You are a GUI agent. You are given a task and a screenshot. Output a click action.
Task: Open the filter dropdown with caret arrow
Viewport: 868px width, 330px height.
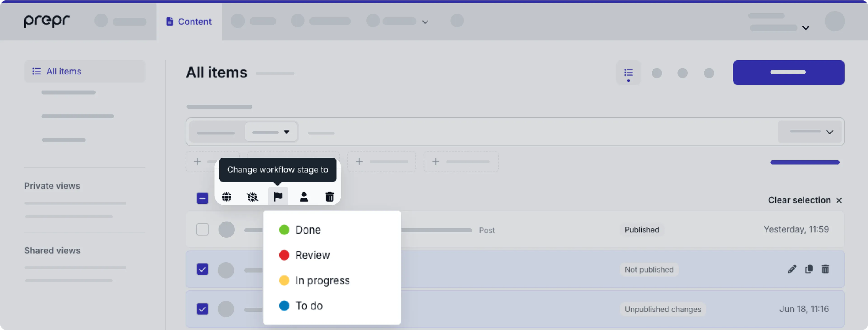point(271,132)
